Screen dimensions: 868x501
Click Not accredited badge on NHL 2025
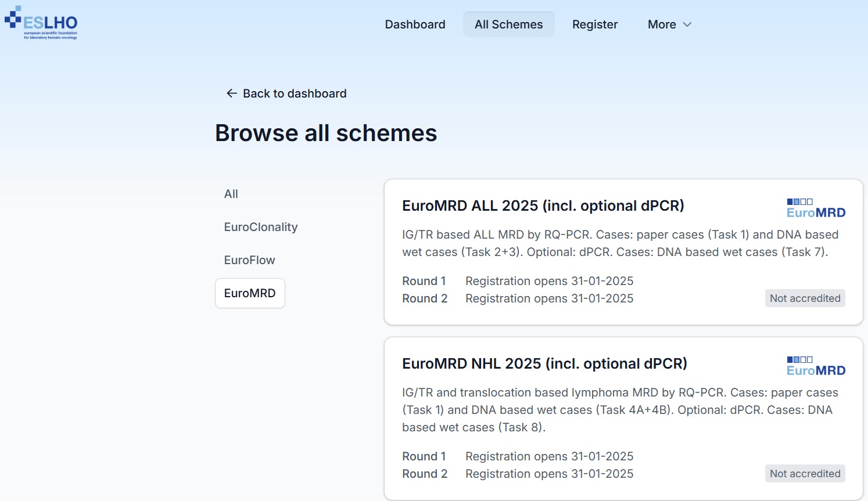tap(805, 474)
